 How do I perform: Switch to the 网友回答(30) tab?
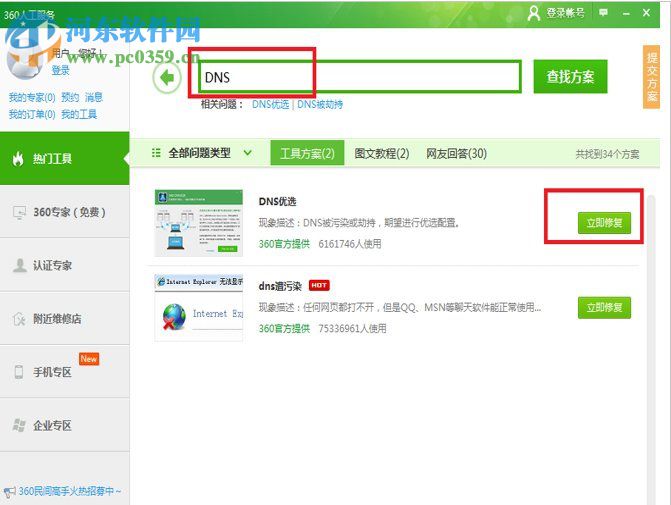[456, 153]
